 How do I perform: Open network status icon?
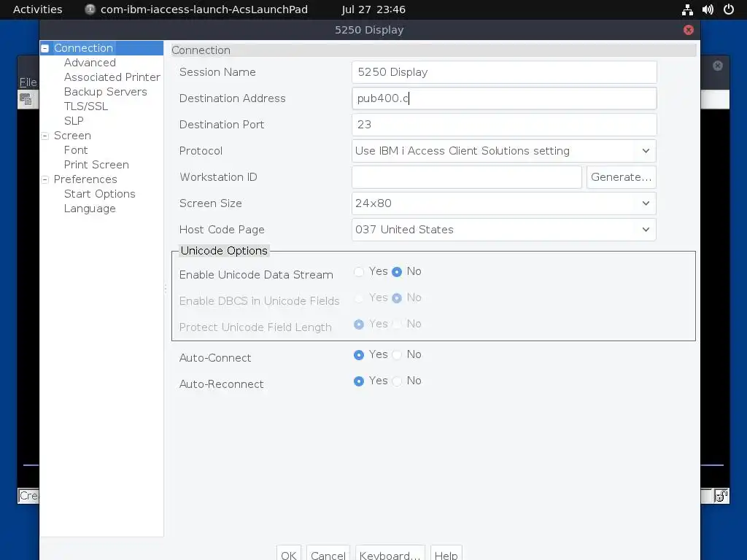point(687,9)
